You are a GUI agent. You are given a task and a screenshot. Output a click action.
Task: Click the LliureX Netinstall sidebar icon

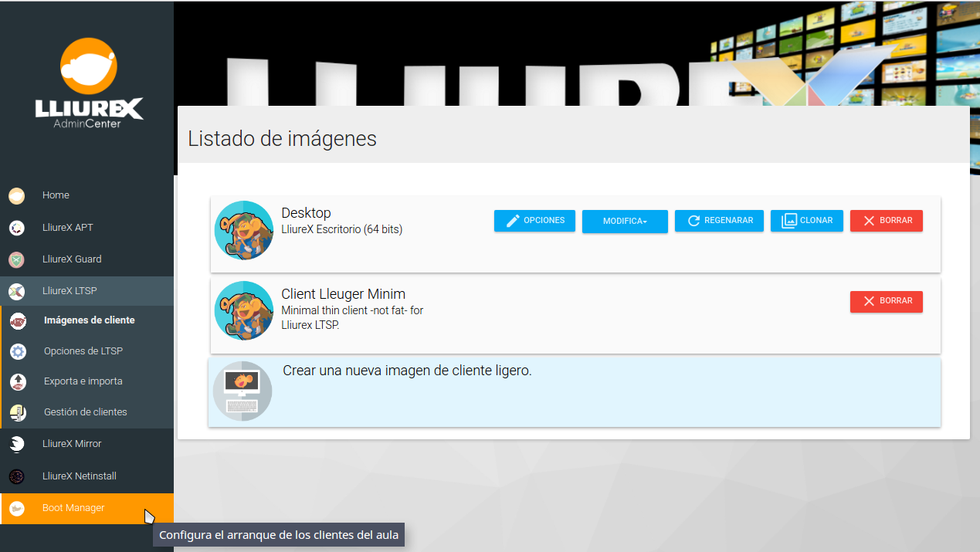(x=16, y=476)
